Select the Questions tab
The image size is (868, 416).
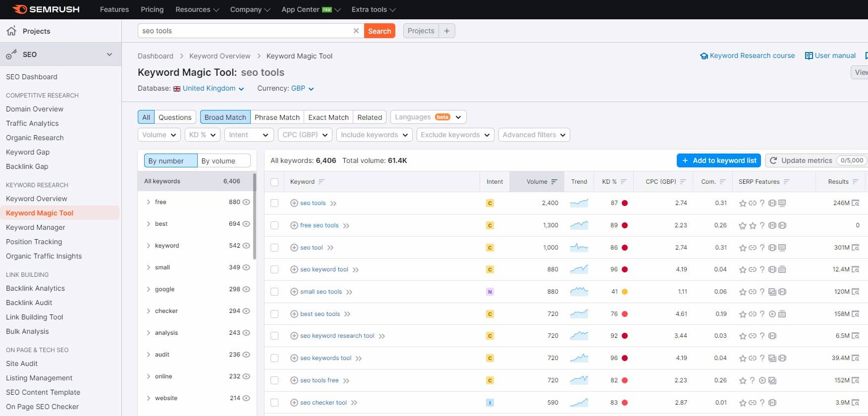(x=175, y=117)
